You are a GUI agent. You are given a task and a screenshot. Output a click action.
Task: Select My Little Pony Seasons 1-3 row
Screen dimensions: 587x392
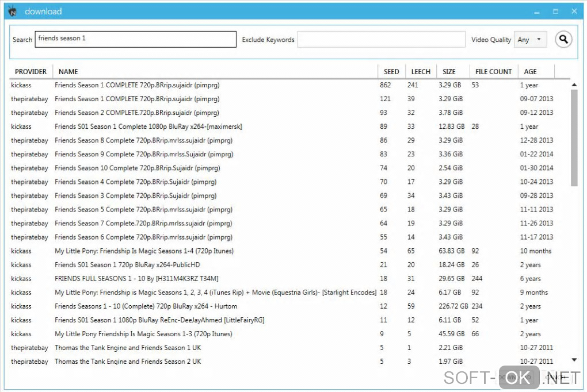(289, 334)
